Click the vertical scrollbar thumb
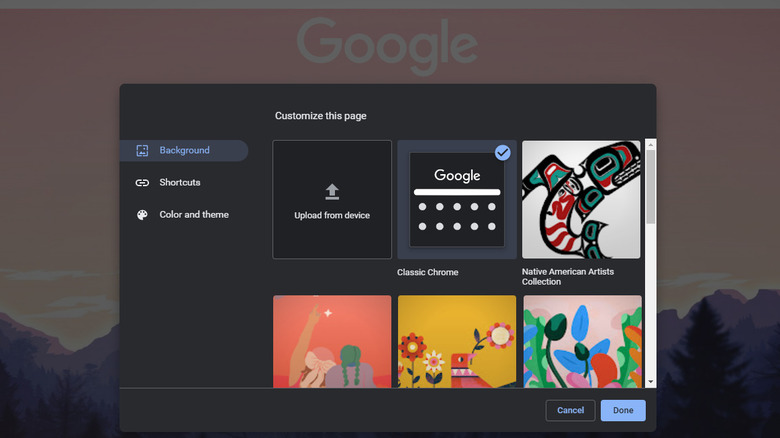The width and height of the screenshot is (780, 438). click(x=651, y=185)
